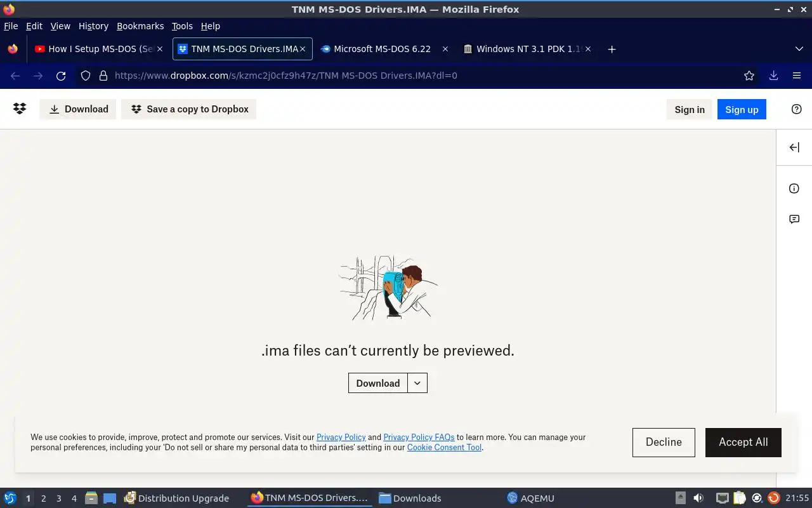812x508 pixels.
Task: Expand the Download options dropdown arrow
Action: 417,383
